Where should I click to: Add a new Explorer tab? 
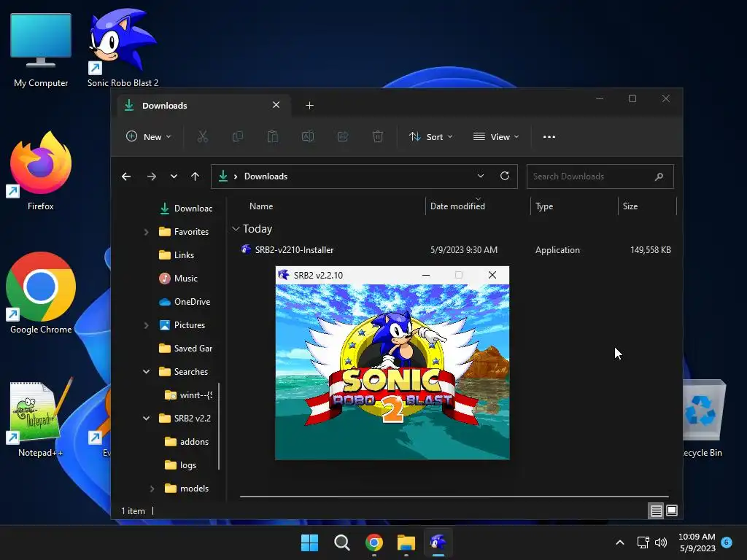click(x=309, y=106)
